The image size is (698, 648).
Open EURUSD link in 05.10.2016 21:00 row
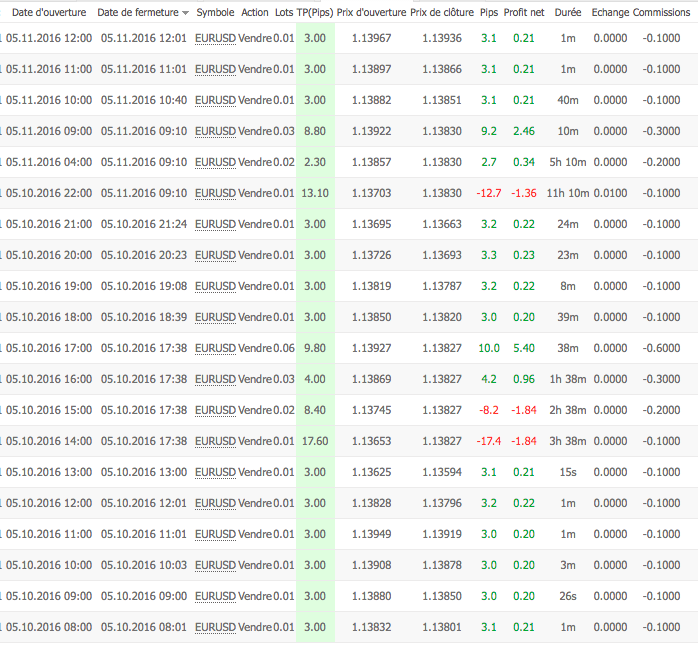click(x=215, y=224)
